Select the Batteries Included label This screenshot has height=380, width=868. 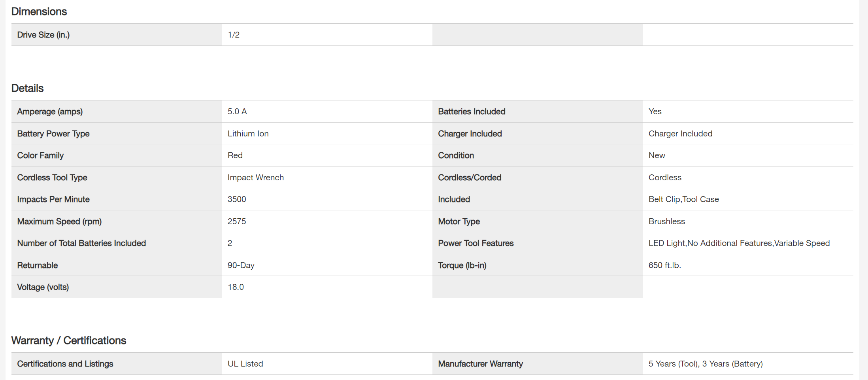point(471,112)
